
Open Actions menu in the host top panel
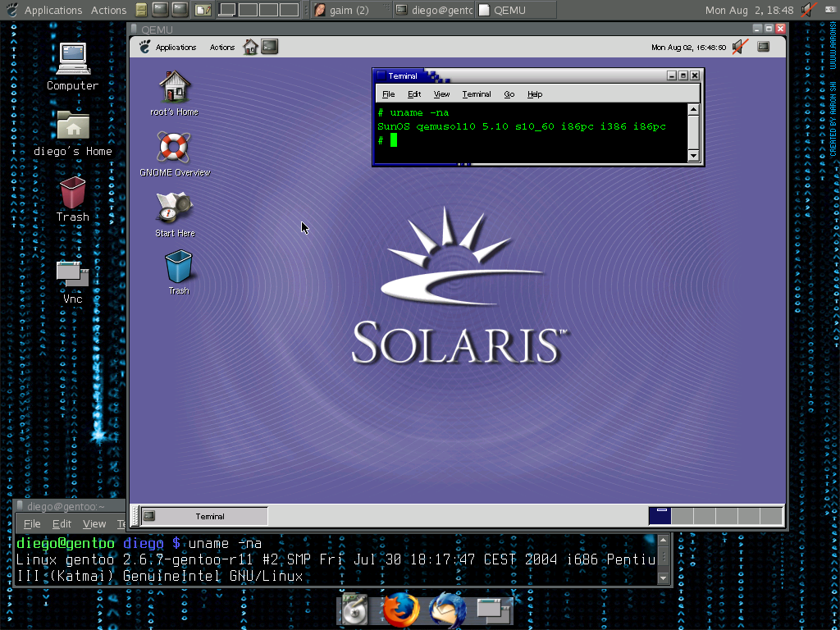pos(109,10)
